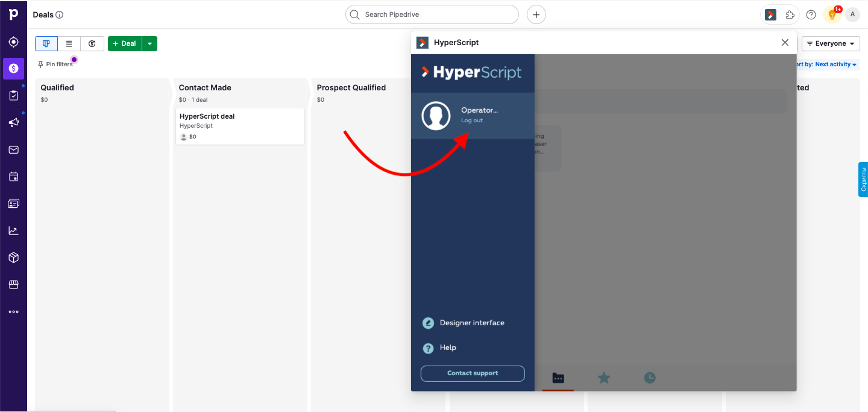
Task: Open the Leads target icon in sidebar
Action: tap(13, 42)
